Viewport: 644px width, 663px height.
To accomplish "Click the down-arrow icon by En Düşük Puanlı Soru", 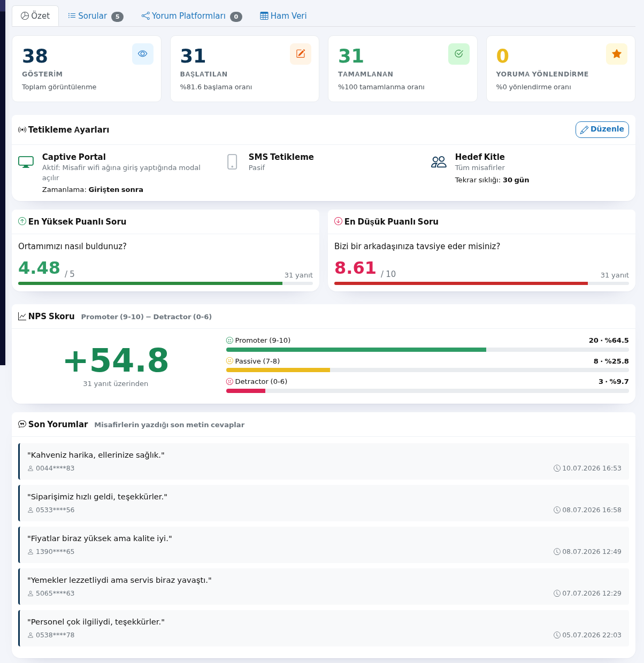I will pyautogui.click(x=339, y=221).
